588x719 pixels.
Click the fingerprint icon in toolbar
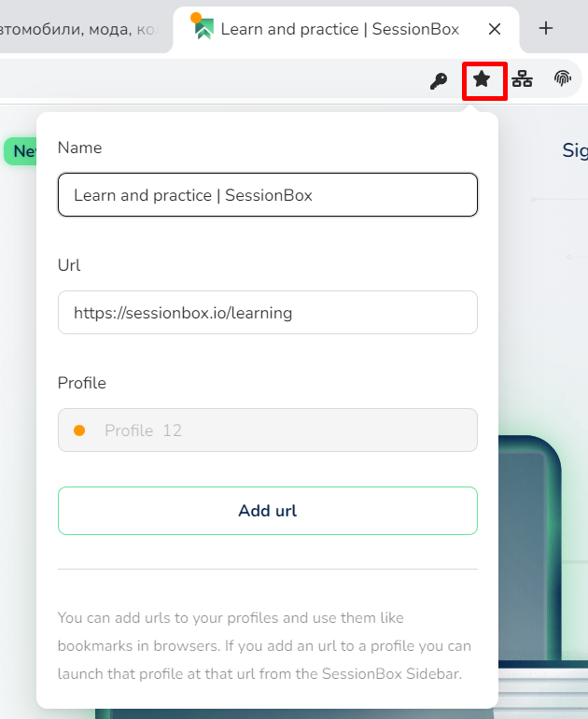(563, 78)
